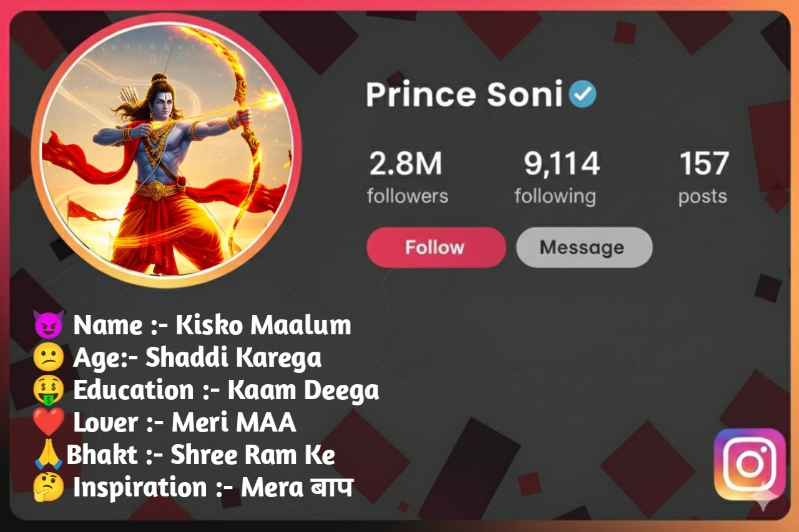Viewport: 799px width, 532px height.
Task: Click the "Inspiration :- Mera बाप" line
Action: coord(213,488)
